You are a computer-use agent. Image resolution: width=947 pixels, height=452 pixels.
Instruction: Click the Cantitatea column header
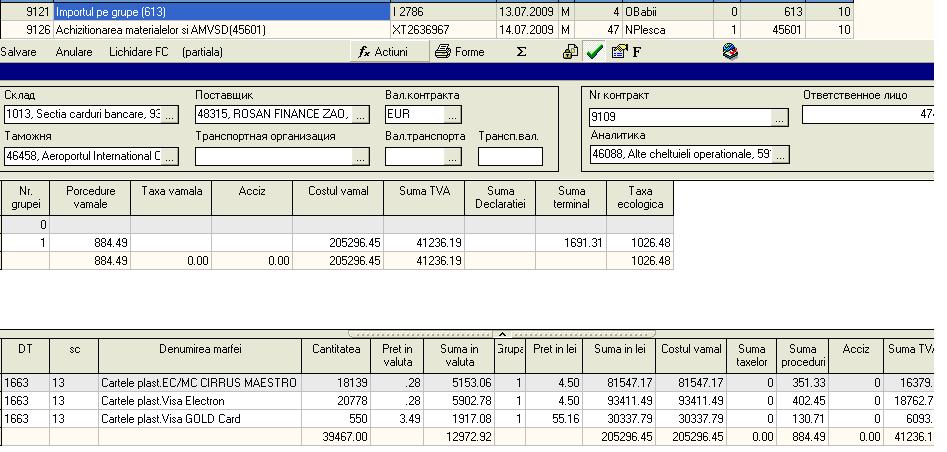(x=336, y=355)
